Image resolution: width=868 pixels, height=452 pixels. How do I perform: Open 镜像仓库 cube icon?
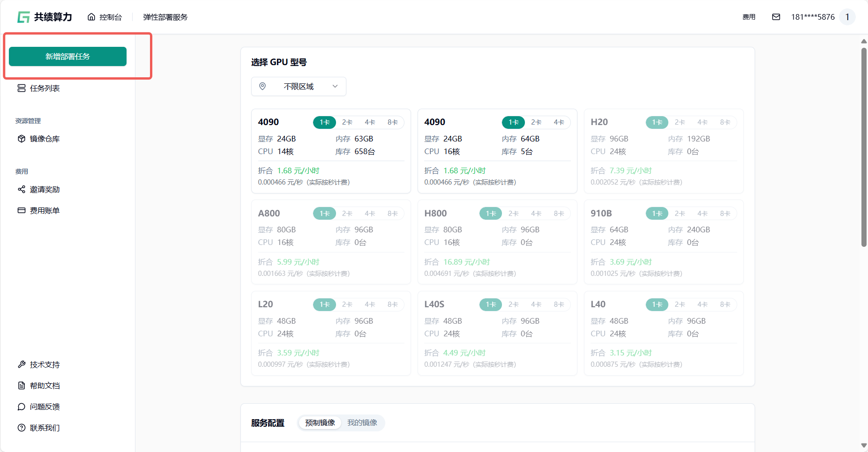22,139
